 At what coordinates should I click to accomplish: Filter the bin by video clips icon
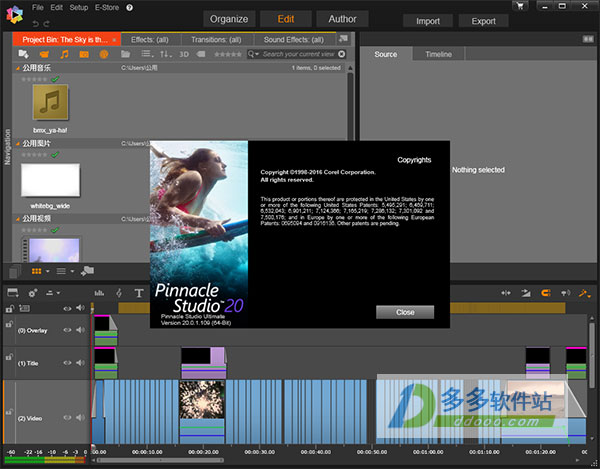point(44,54)
